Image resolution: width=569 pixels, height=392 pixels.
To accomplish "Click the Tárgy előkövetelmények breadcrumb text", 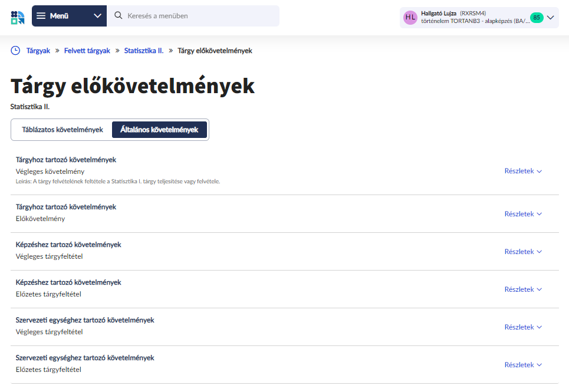I will point(215,51).
